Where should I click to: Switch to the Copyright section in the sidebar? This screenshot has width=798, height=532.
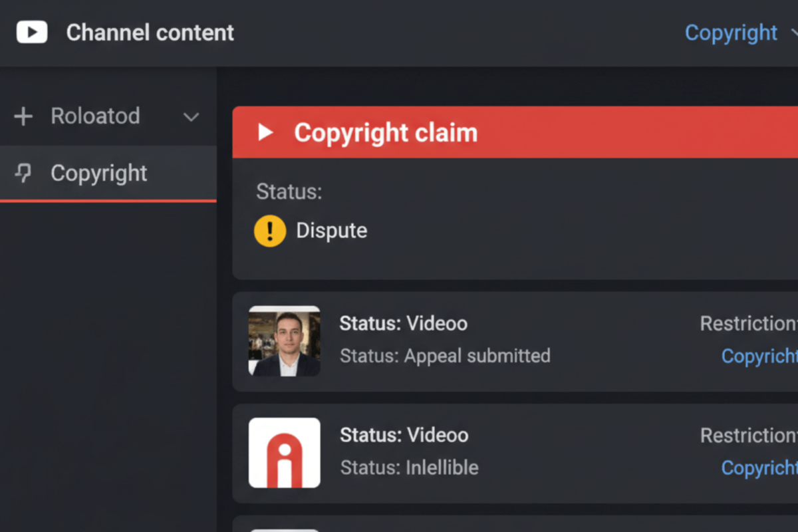pyautogui.click(x=98, y=174)
